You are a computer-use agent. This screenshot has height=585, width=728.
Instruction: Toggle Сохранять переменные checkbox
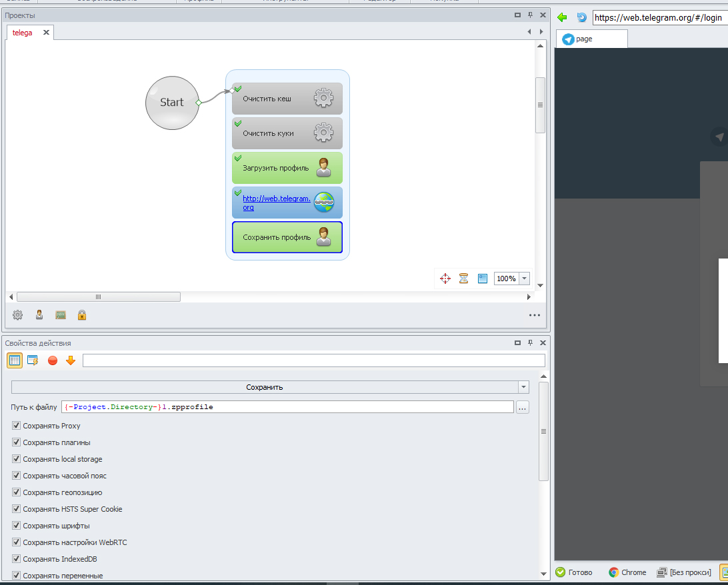pos(16,575)
